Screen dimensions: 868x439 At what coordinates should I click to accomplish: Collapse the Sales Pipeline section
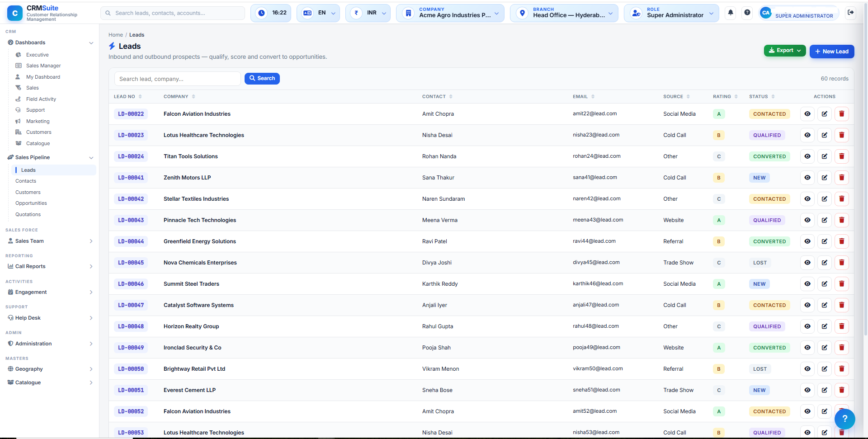coord(51,157)
